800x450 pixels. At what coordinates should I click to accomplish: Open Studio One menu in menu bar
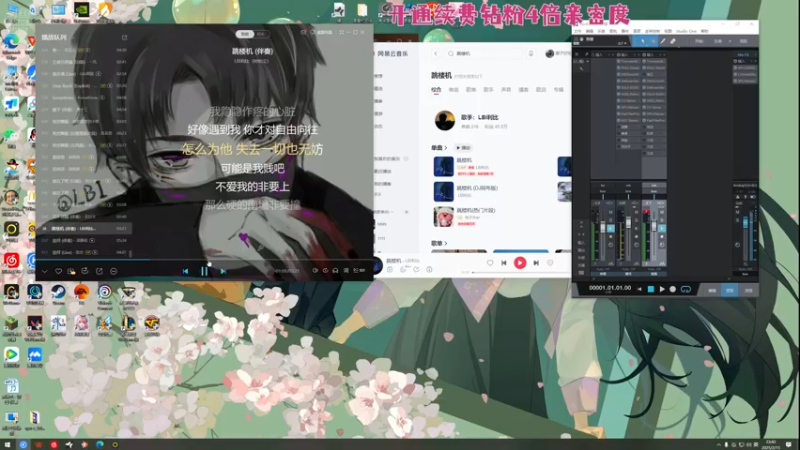pyautogui.click(x=686, y=31)
